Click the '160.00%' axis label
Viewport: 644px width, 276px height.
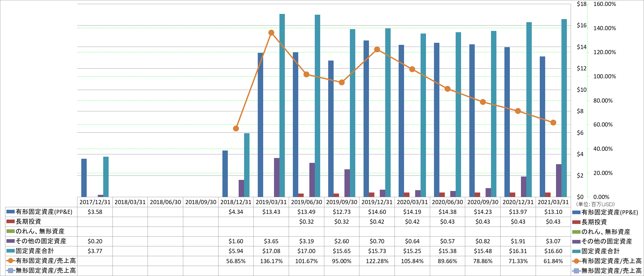605,4
